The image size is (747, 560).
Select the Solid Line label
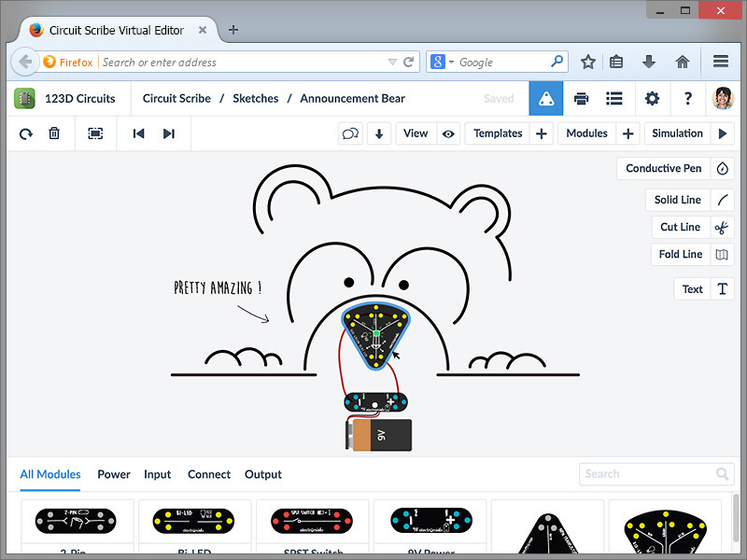tap(678, 200)
